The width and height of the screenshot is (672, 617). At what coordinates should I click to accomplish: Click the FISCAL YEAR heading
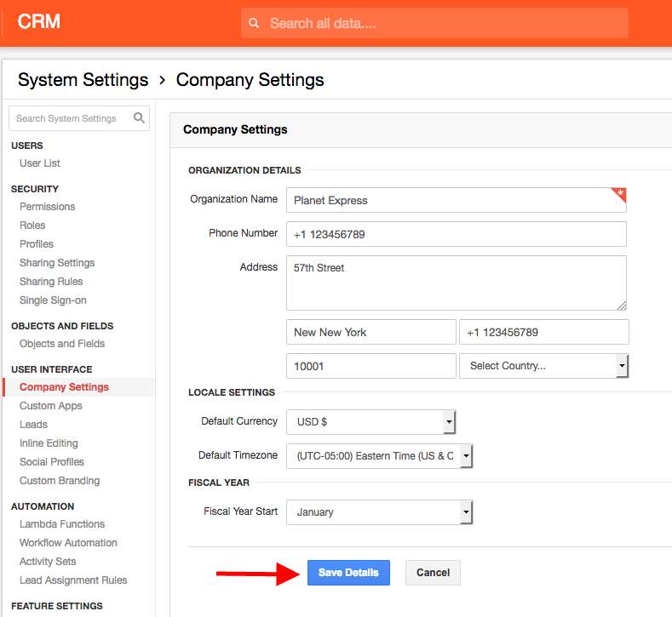(x=219, y=483)
